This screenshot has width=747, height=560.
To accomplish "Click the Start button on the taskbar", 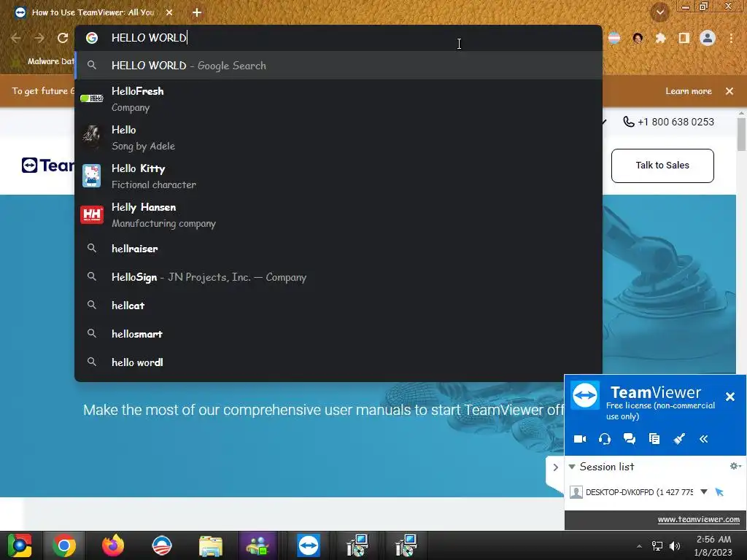I will pyautogui.click(x=20, y=545).
